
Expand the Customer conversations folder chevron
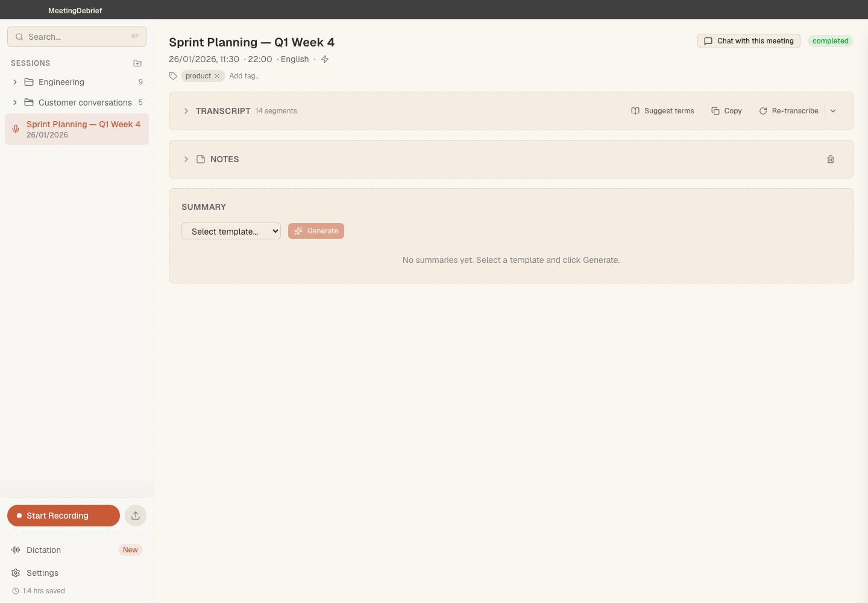[x=15, y=103]
